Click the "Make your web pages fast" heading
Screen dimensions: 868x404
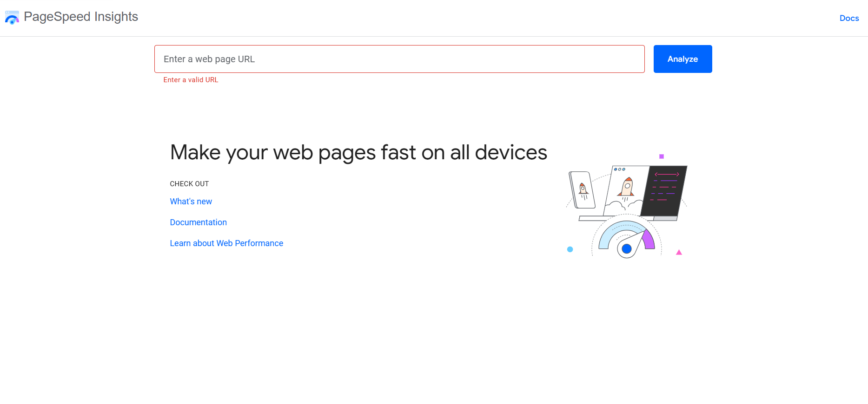358,152
